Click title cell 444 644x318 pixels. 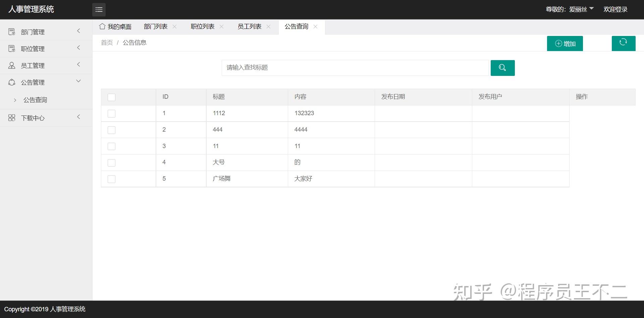tap(247, 130)
